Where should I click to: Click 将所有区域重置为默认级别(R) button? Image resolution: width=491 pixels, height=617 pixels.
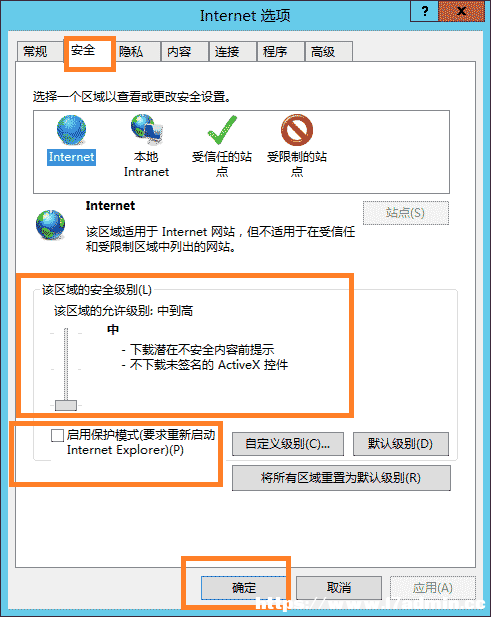pyautogui.click(x=341, y=478)
